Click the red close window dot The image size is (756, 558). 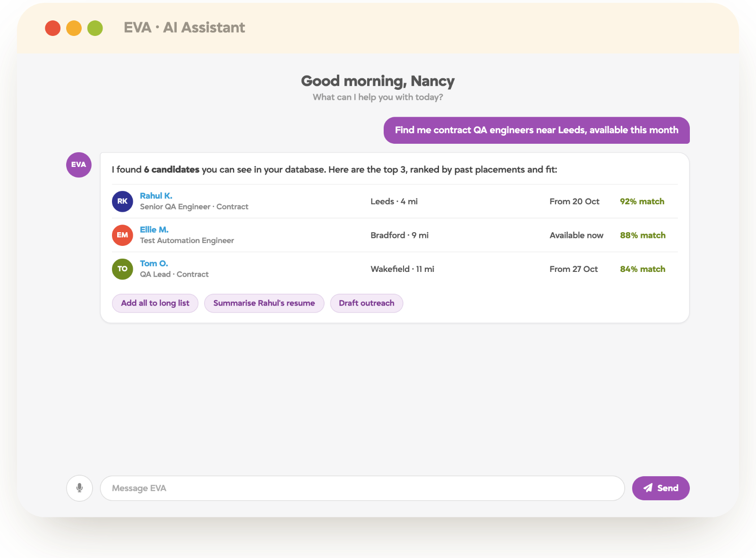53,28
